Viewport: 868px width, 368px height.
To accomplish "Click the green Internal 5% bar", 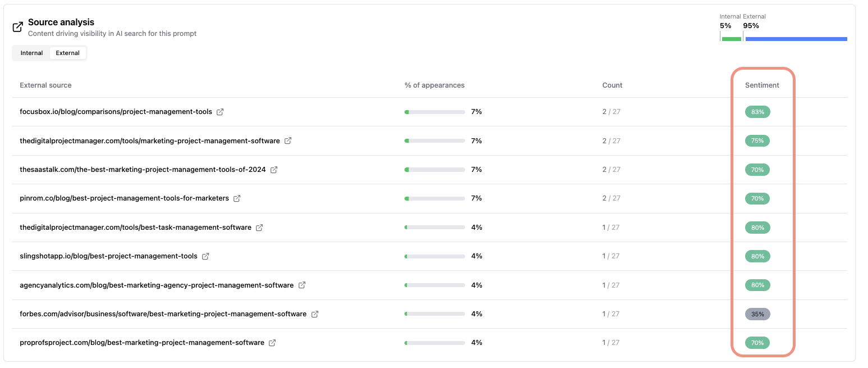I will tap(731, 39).
